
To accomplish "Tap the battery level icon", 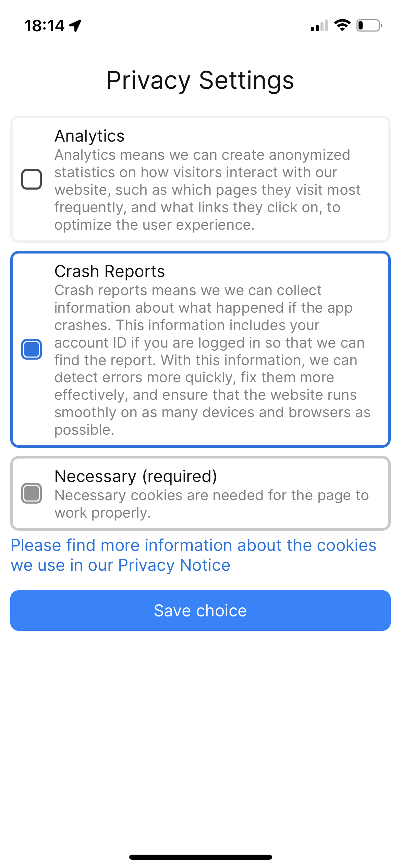I will tap(369, 26).
